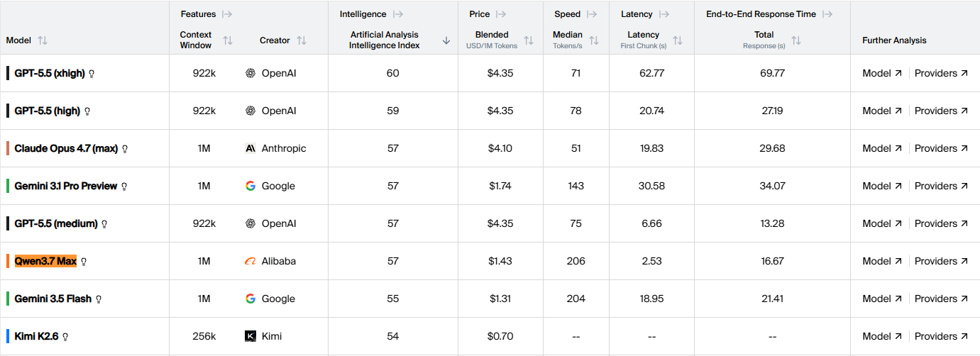Sort table by Model name icon
The image size is (980, 356).
tap(43, 40)
